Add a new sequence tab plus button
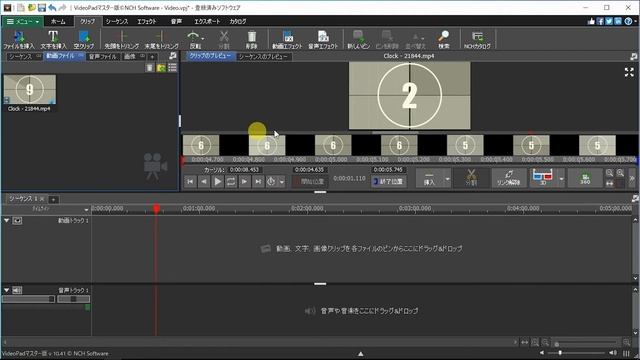Image resolution: width=640 pixels, height=360 pixels. click(53, 199)
